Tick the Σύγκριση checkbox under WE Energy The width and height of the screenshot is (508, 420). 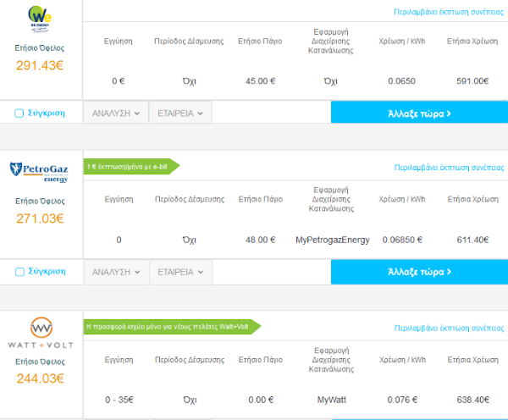click(19, 113)
